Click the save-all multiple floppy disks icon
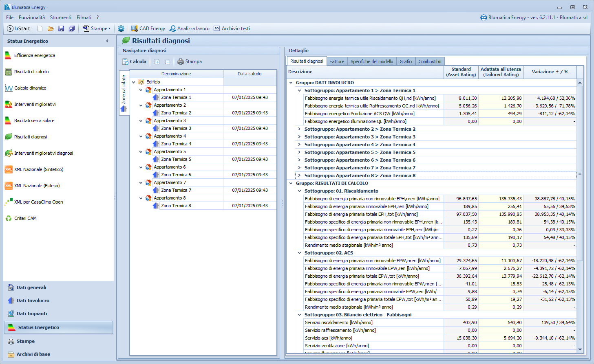This screenshot has height=364, width=594. coord(72,29)
